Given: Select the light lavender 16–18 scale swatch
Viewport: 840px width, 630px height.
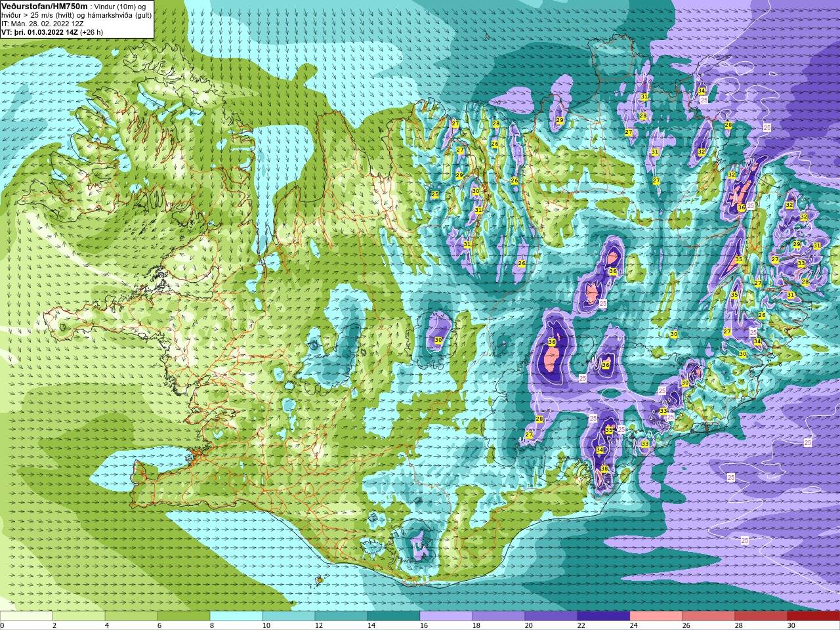Looking at the screenshot, I should point(446,616).
